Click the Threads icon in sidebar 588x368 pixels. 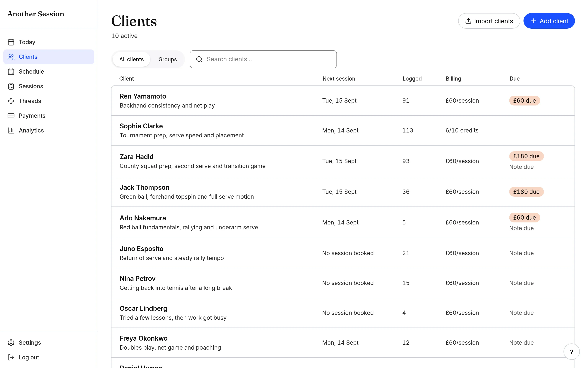11,101
